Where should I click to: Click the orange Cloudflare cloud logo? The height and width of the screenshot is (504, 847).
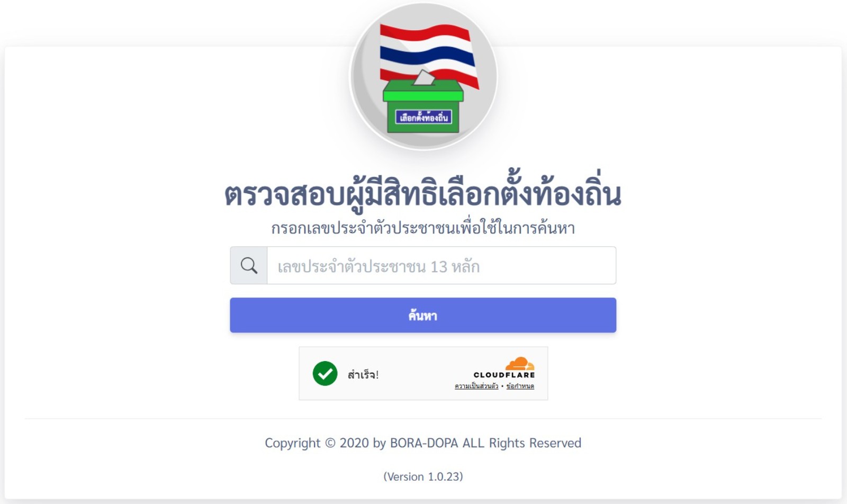[x=519, y=364]
